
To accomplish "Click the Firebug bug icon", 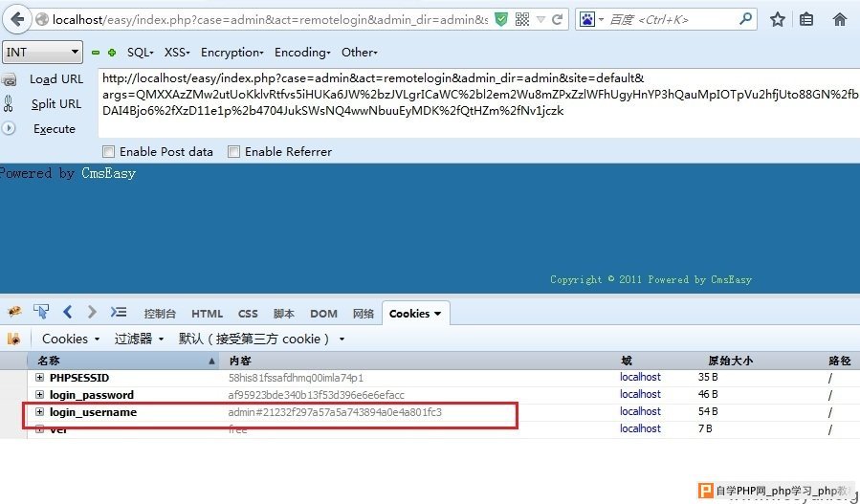I will click(14, 312).
